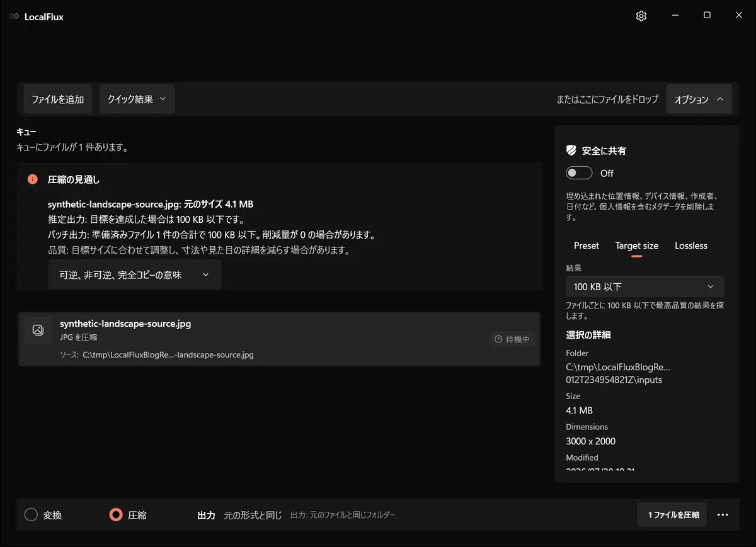Click the image file icon of synthetic-landscape-source.jpg
This screenshot has width=756, height=547.
[x=38, y=330]
